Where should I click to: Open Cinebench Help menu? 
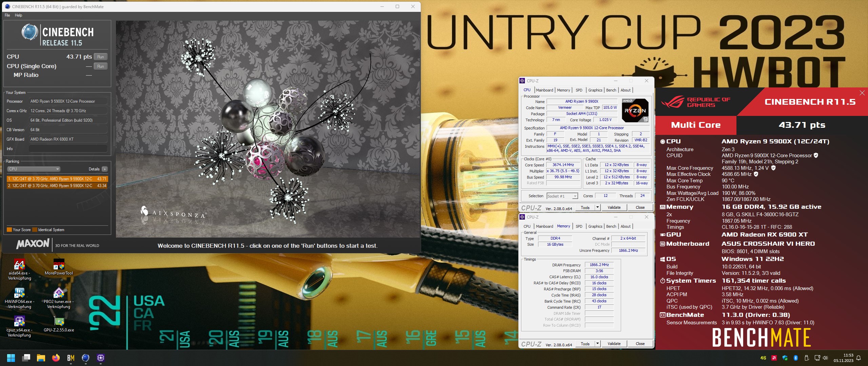pyautogui.click(x=19, y=15)
